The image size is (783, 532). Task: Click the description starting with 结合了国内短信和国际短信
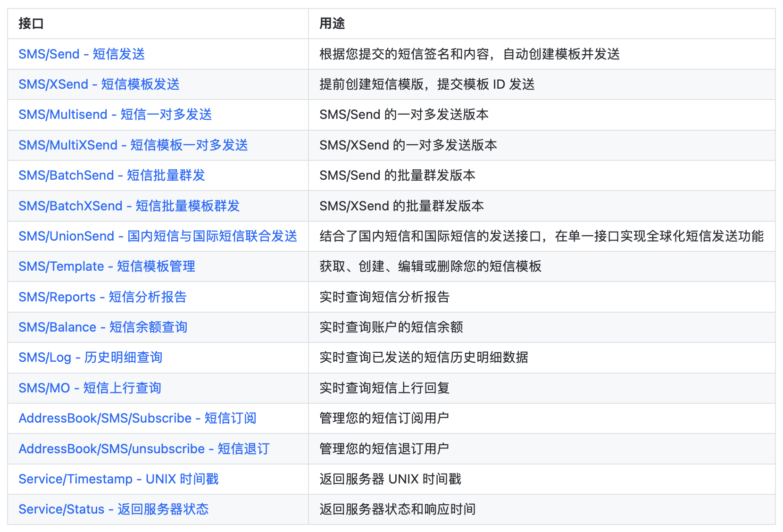pos(541,236)
